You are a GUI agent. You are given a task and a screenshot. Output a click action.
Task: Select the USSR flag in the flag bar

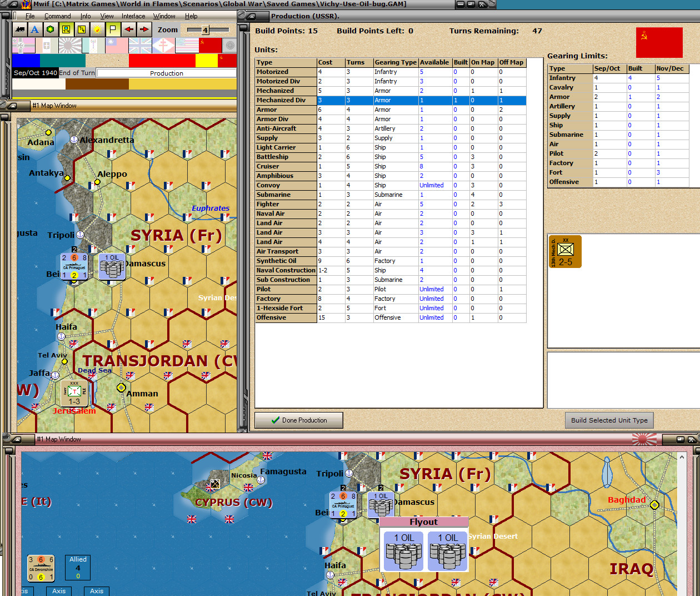[x=210, y=46]
